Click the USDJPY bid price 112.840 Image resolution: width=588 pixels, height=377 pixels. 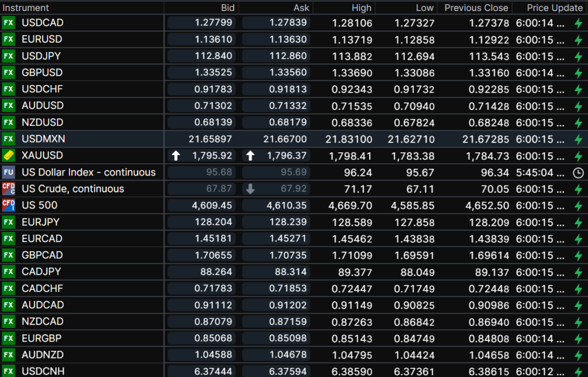coord(214,56)
